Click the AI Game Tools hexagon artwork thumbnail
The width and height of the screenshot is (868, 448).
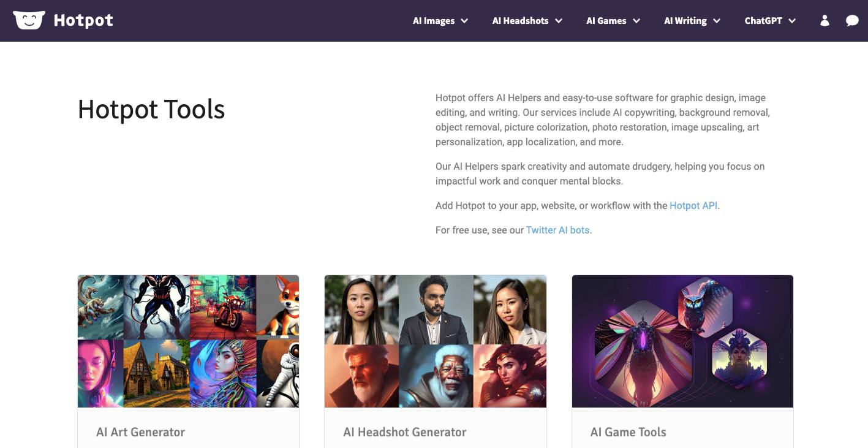tap(682, 341)
